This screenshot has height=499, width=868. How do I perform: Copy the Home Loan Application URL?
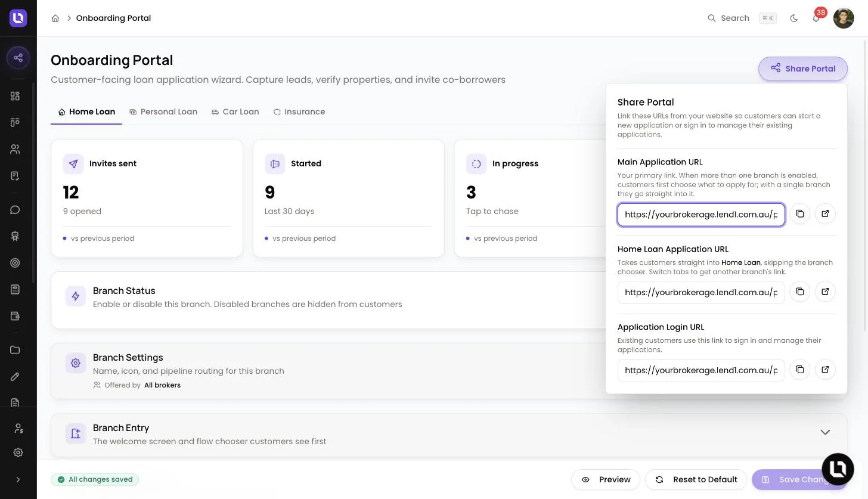point(799,292)
